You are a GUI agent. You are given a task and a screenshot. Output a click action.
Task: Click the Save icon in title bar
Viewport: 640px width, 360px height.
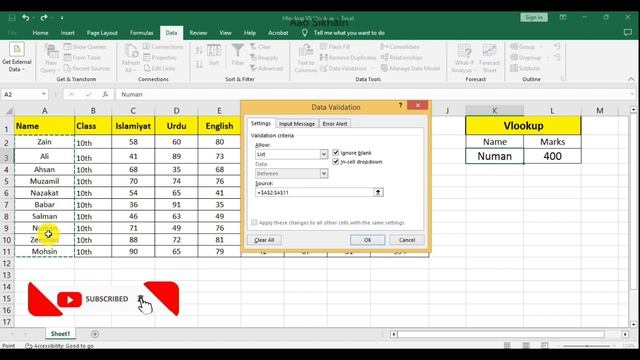click(11, 18)
